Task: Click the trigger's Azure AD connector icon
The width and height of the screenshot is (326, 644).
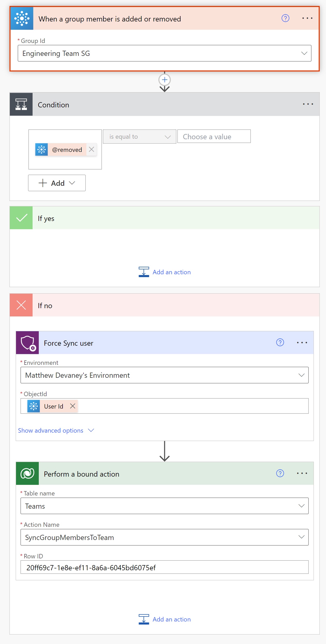Action: click(22, 18)
